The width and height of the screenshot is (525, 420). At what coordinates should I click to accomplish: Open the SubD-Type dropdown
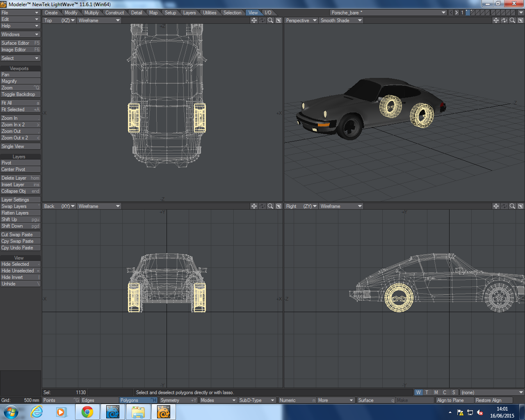[257, 400]
